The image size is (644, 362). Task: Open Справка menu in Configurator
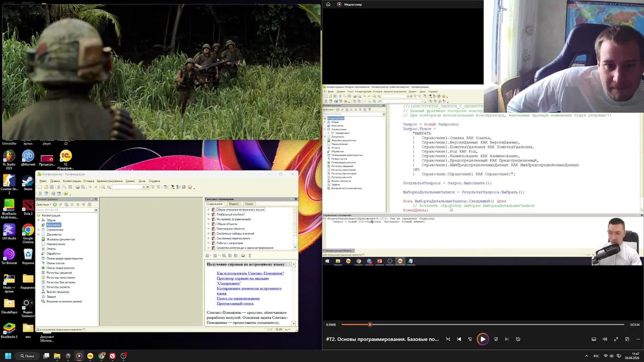pyautogui.click(x=154, y=181)
